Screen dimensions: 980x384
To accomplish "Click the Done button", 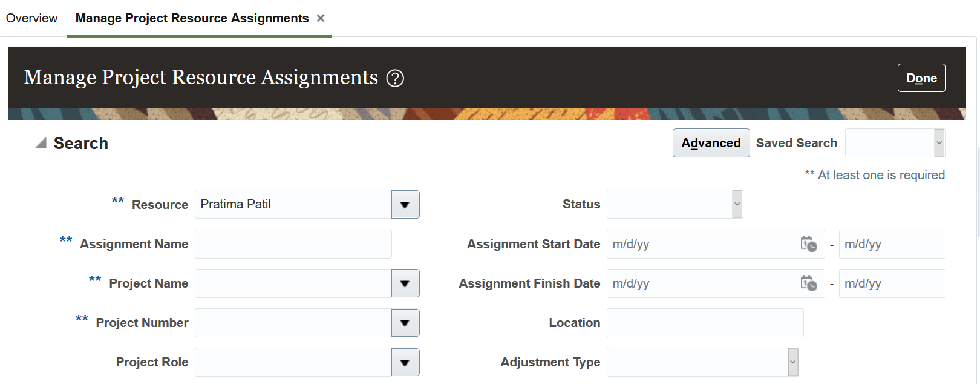I will coord(921,78).
